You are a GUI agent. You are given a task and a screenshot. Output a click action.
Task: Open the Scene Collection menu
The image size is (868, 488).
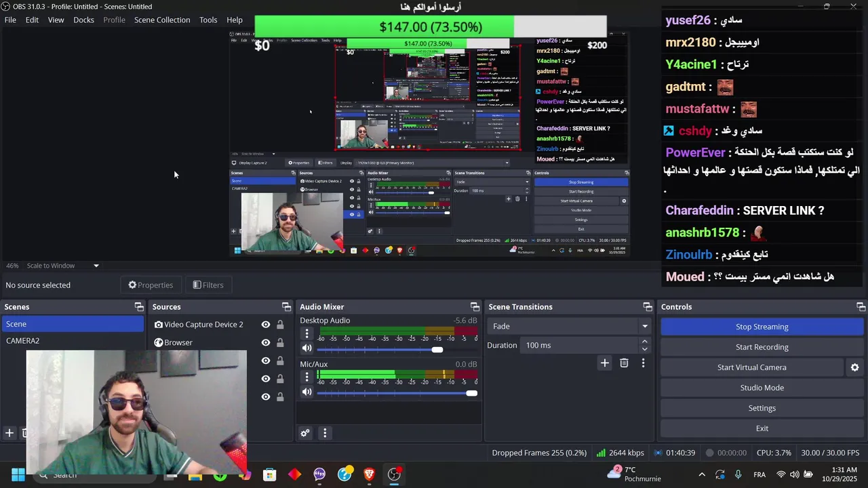pyautogui.click(x=162, y=20)
